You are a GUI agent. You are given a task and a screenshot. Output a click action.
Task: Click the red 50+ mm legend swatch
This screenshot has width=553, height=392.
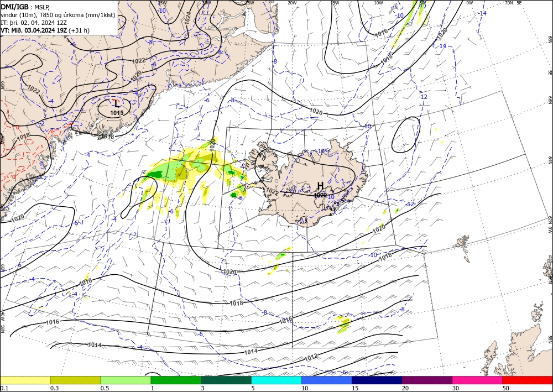(x=528, y=380)
